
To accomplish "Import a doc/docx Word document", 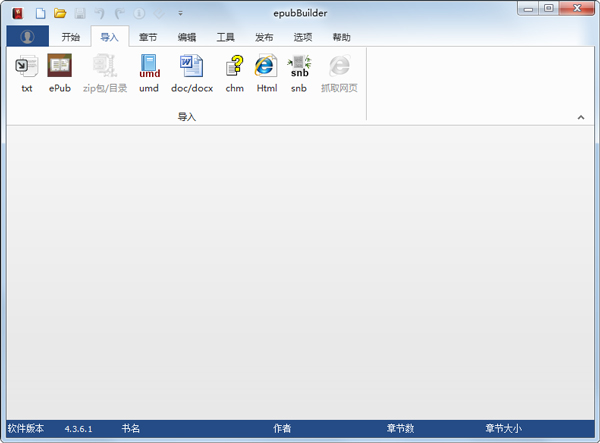I will coord(192,73).
